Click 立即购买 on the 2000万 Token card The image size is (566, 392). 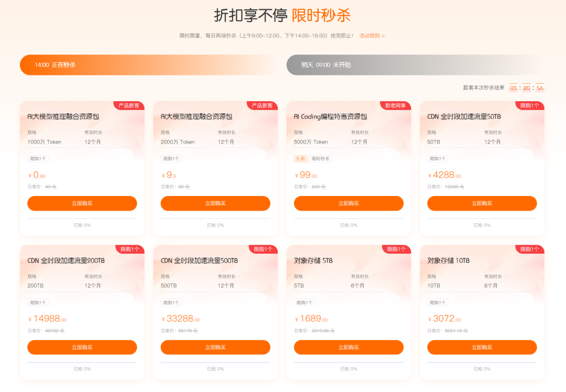[215, 203]
